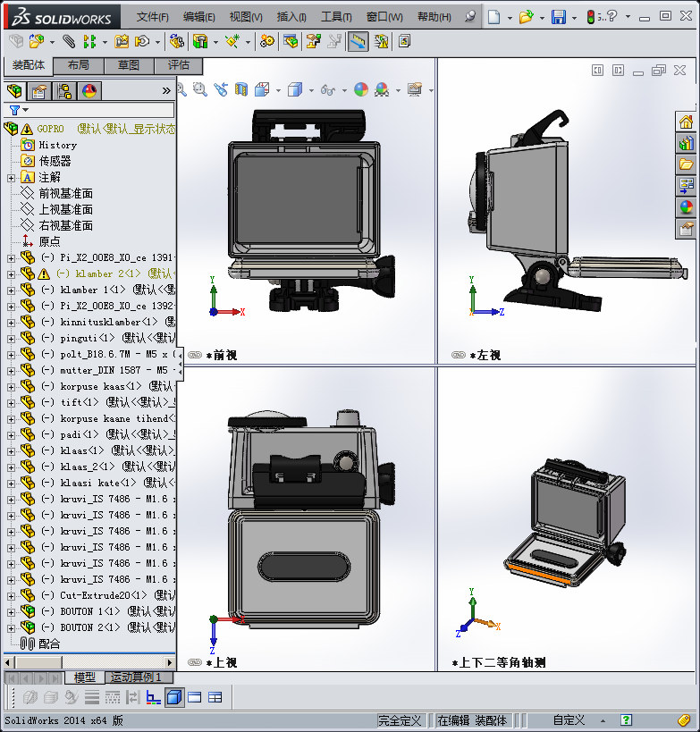Expand more tabs chevron in manager pane
700x732 pixels.
click(x=166, y=91)
